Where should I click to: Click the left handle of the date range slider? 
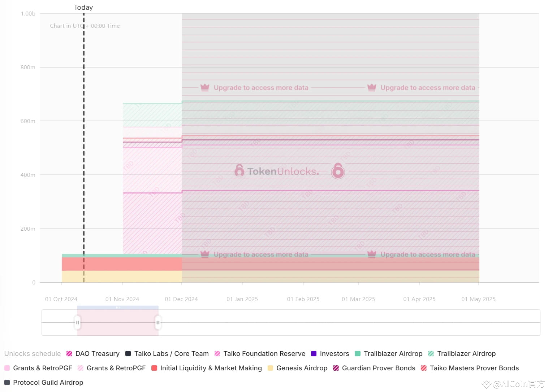[77, 322]
